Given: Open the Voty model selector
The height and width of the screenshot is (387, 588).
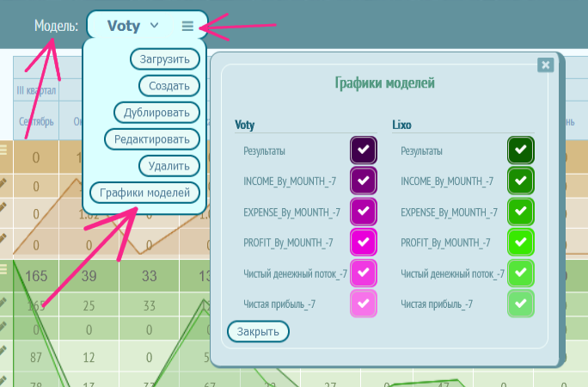Looking at the screenshot, I should coord(124,26).
